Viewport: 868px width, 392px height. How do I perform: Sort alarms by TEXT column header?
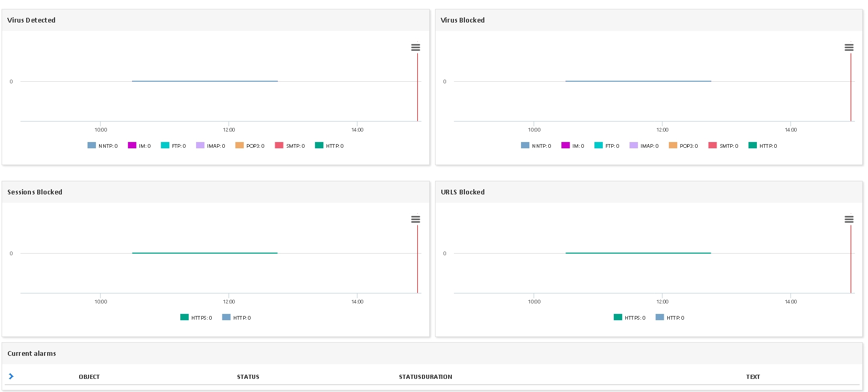point(753,377)
